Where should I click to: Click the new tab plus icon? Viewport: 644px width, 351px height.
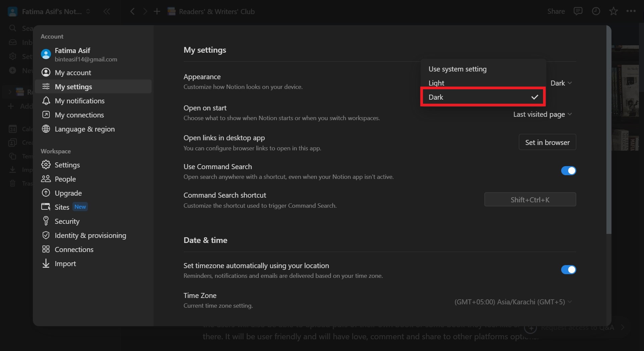157,12
